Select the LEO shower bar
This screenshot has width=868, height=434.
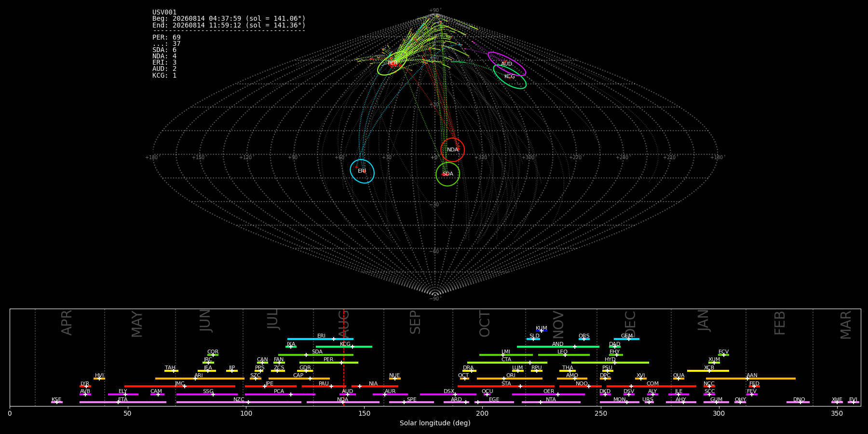(564, 355)
